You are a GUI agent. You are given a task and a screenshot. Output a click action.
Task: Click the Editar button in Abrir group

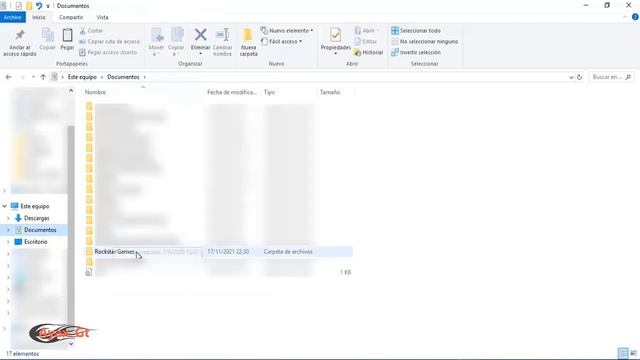click(366, 42)
